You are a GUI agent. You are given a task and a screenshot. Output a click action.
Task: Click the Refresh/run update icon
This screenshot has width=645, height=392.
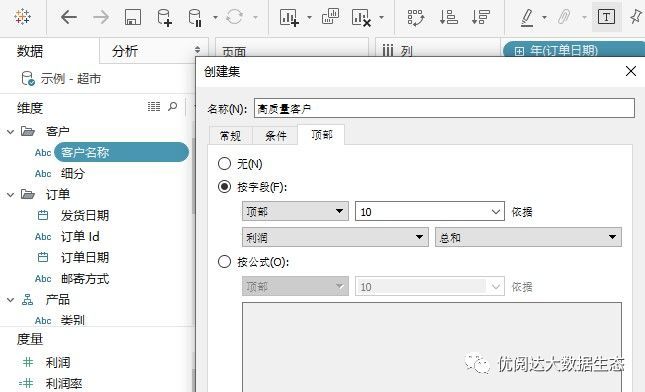tap(234, 17)
